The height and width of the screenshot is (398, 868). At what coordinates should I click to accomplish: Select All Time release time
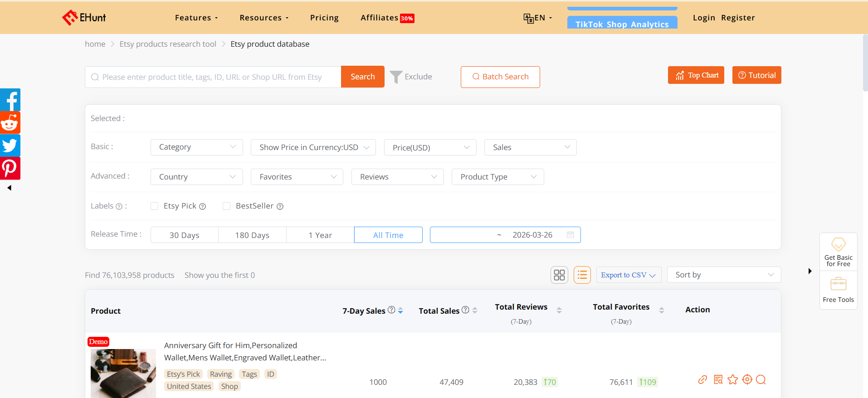coord(388,235)
